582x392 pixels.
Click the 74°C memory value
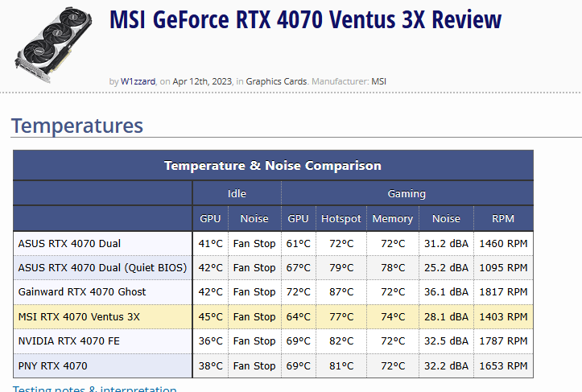point(393,316)
